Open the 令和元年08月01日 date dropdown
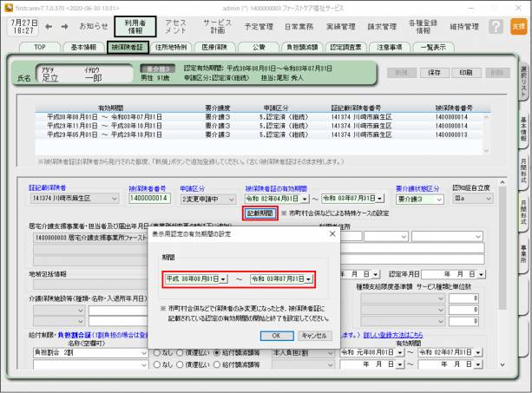The image size is (532, 393). pos(400,352)
